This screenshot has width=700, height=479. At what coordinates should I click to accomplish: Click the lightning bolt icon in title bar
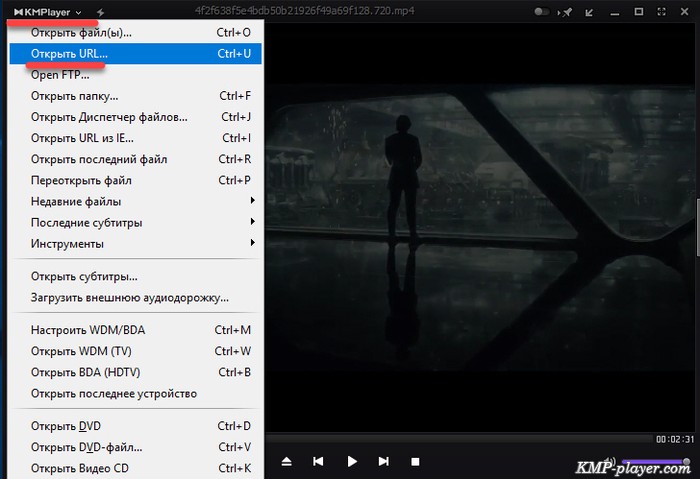click(100, 12)
